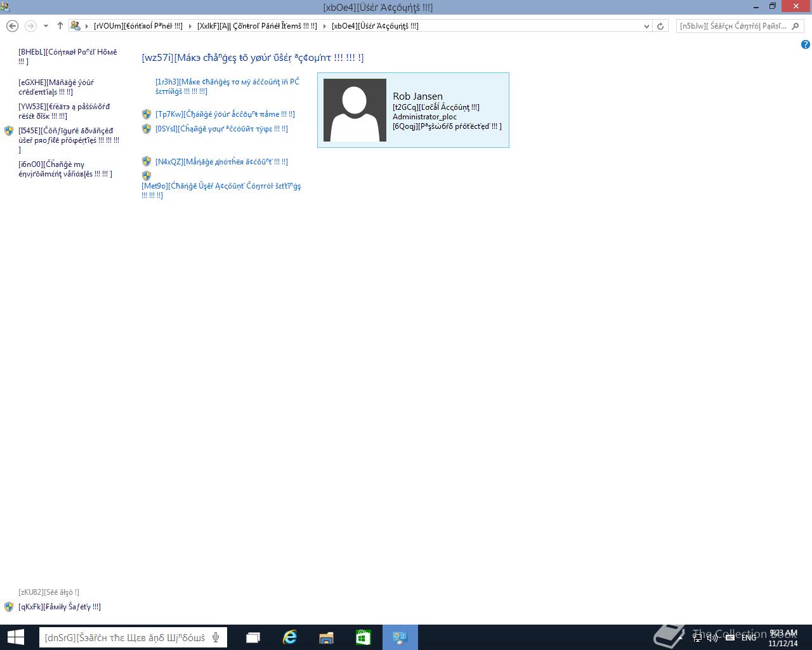
Task: Open the recent locations dropdown arrow
Action: (x=46, y=26)
